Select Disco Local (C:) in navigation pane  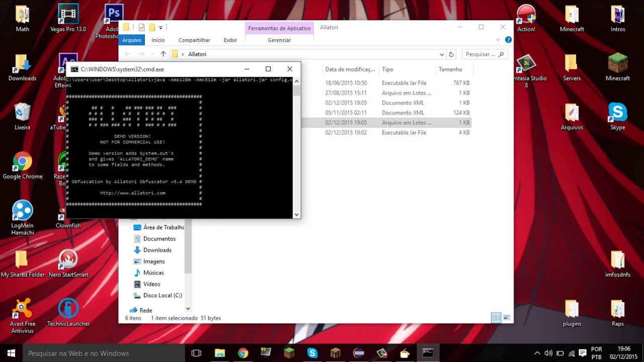(x=157, y=295)
